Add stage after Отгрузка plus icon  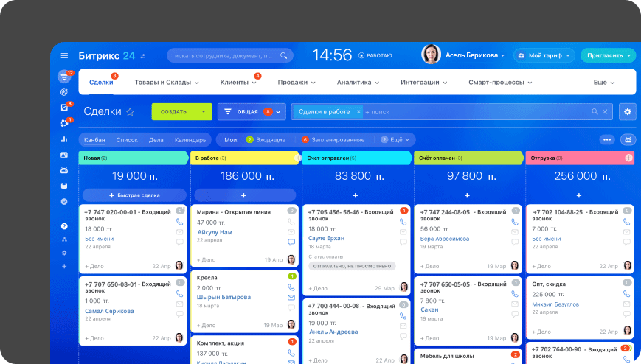[628, 158]
